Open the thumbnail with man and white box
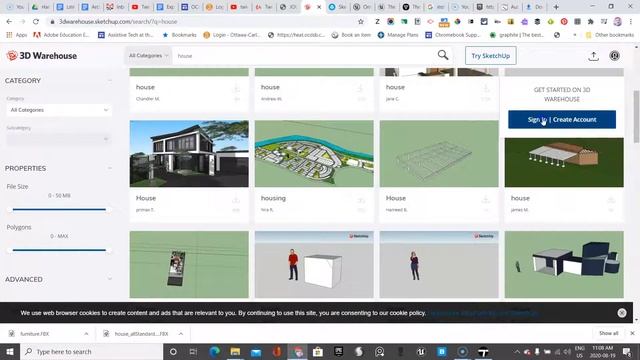Screen dimensions: 640x360 (x=314, y=264)
